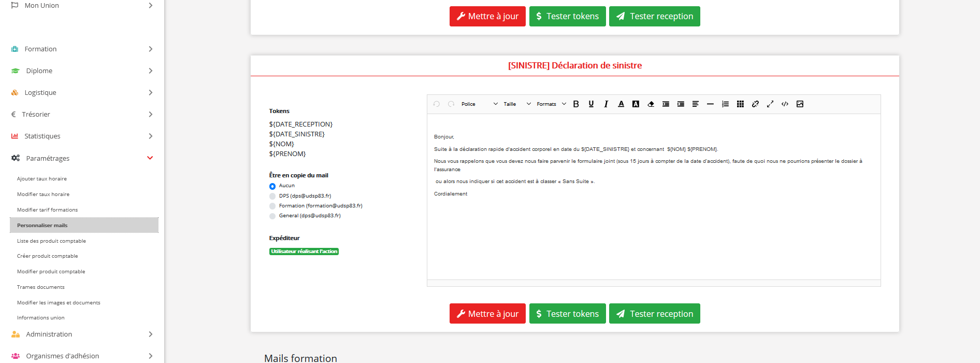Open the Formats dropdown
This screenshot has width=980, height=363.
coord(551,104)
